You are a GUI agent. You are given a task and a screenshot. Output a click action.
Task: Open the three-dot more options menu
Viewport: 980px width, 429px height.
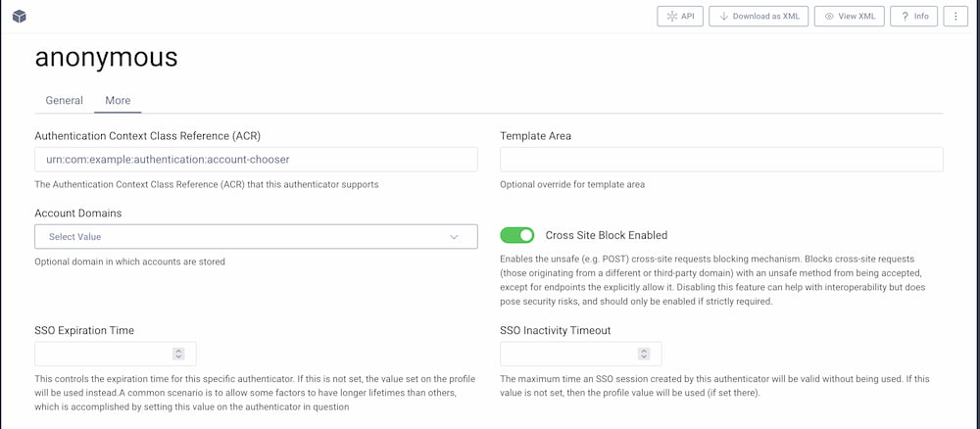pyautogui.click(x=955, y=17)
